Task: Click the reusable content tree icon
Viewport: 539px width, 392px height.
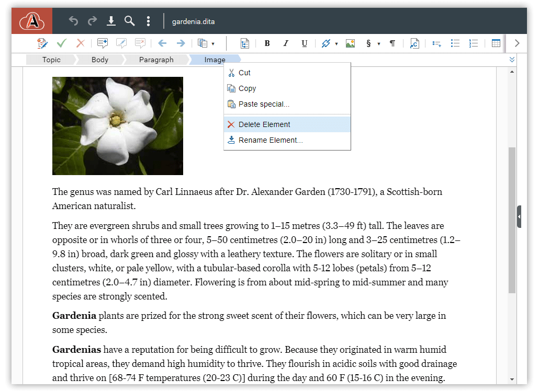Action: click(245, 43)
